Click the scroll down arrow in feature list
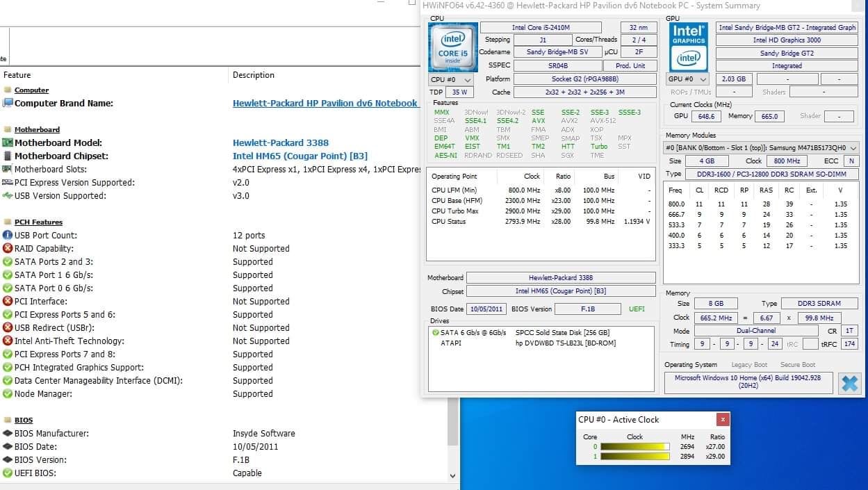The height and width of the screenshot is (490, 868). click(454, 476)
